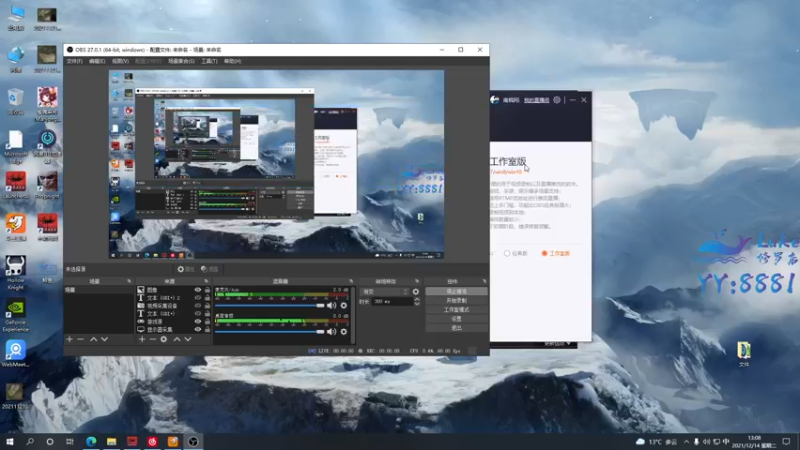Open the 编辑(E) menu

(97, 61)
